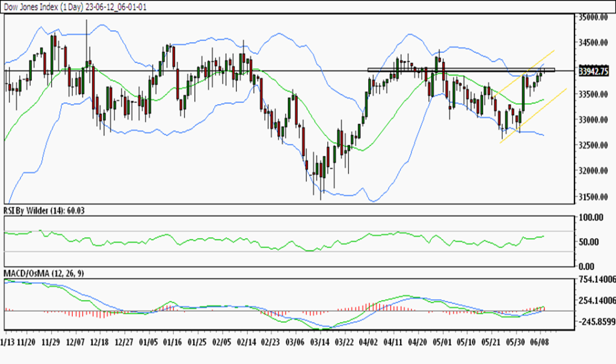The width and height of the screenshot is (616, 364).
Task: Click the 12/27 date label
Action: pyautogui.click(x=124, y=342)
